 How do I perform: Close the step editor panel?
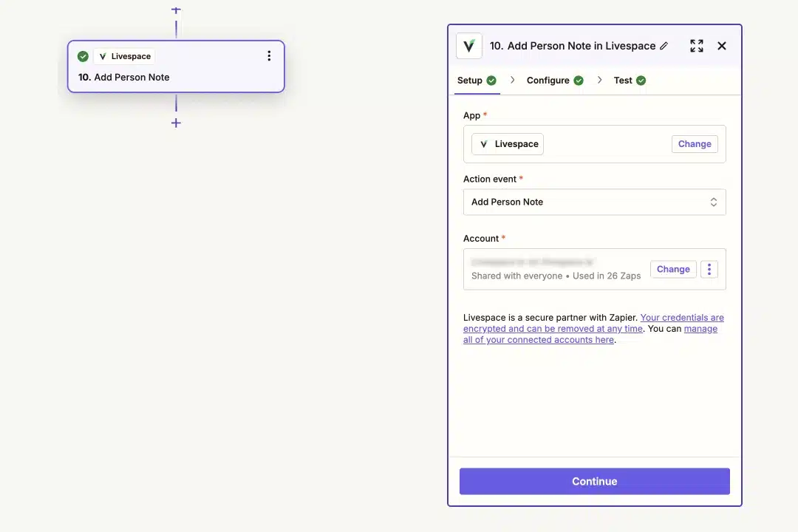point(722,46)
